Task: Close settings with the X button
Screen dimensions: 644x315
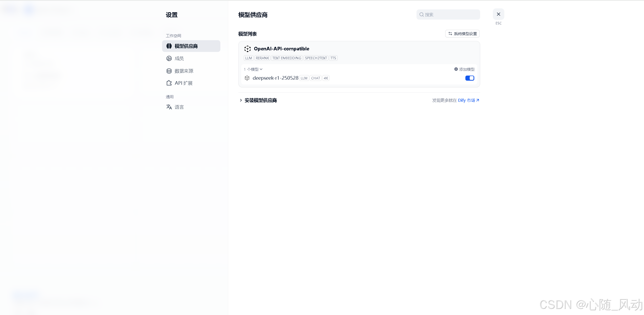Action: (498, 14)
